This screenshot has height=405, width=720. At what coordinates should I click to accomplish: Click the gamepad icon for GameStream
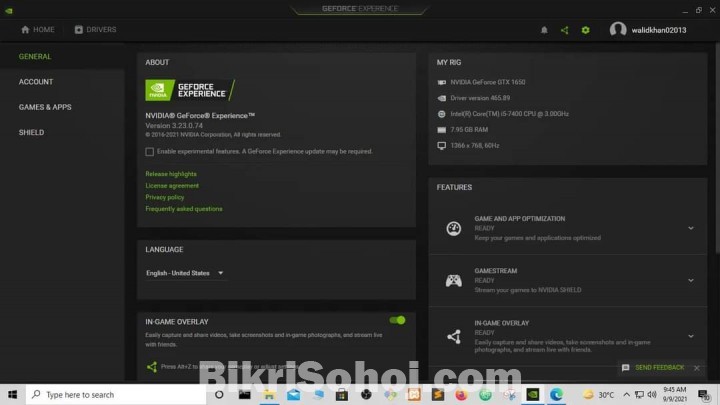(x=454, y=281)
